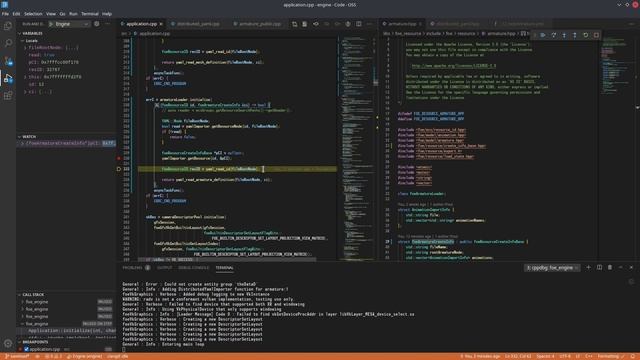This screenshot has width=640, height=360.
Task: Add a new terminal with plus icon
Action: [x=589, y=267]
